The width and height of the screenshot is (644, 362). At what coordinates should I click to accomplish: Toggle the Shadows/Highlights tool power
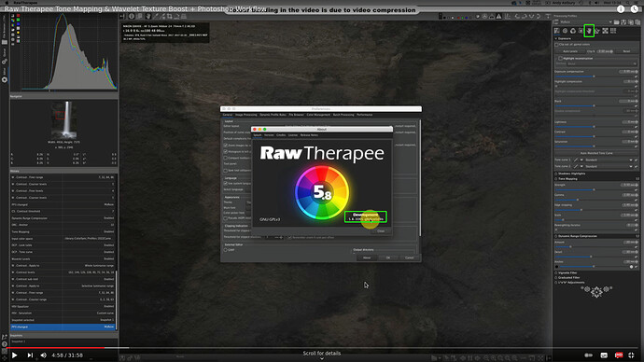[556, 174]
